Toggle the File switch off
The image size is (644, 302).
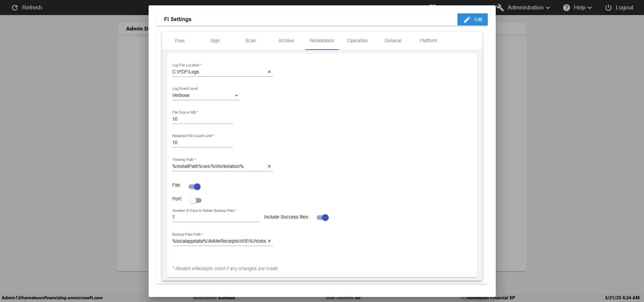coord(195,187)
